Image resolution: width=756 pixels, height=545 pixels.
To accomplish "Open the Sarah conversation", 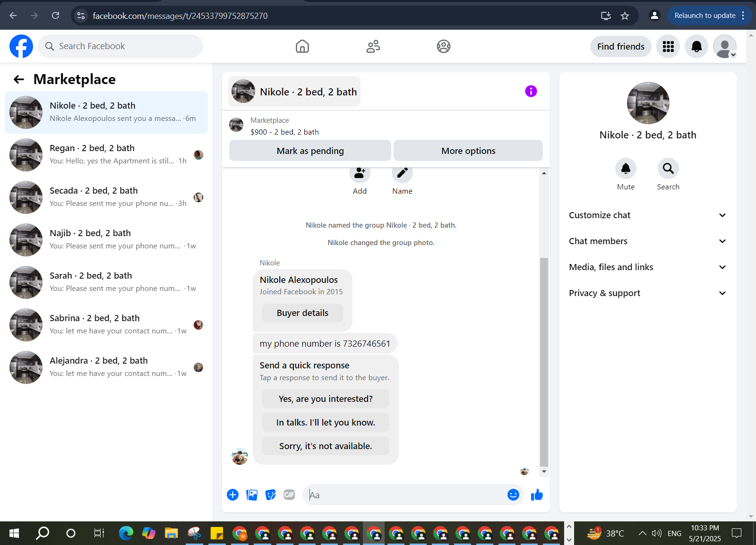I will 106,282.
